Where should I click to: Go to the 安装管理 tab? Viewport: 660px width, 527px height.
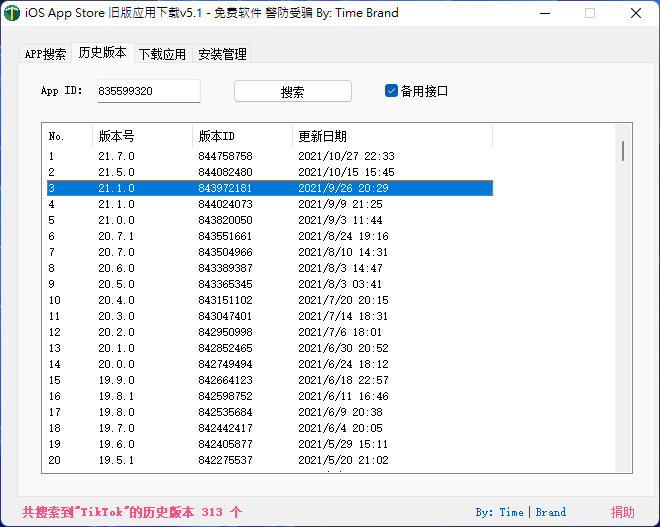tap(222, 54)
